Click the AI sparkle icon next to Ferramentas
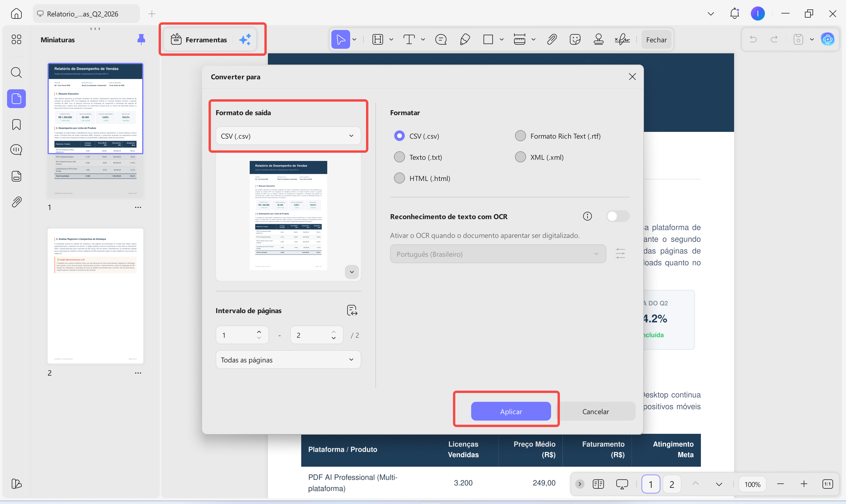The height and width of the screenshot is (504, 846). pyautogui.click(x=245, y=39)
